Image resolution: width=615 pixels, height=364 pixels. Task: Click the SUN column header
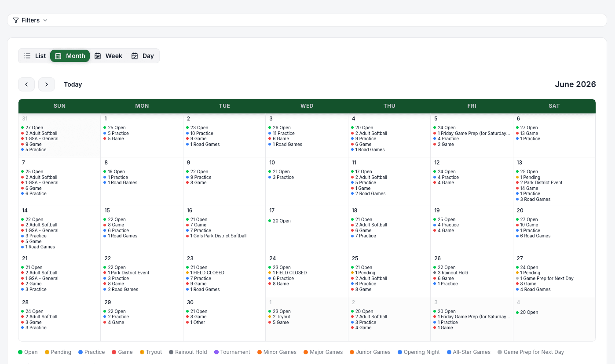[x=59, y=106]
